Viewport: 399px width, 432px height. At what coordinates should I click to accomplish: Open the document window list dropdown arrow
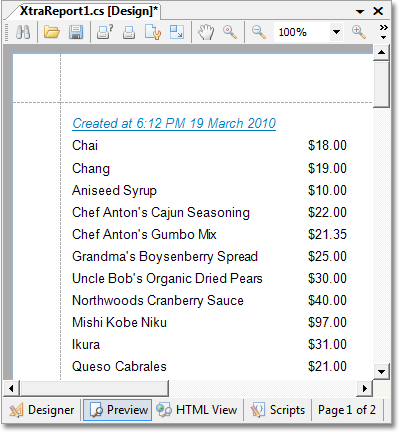coord(360,12)
